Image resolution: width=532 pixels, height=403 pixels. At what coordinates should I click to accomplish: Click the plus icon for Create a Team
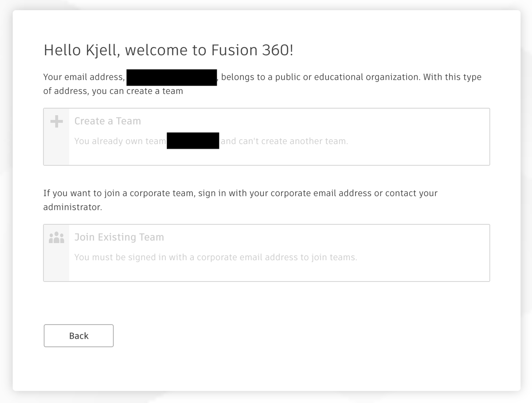coord(56,121)
